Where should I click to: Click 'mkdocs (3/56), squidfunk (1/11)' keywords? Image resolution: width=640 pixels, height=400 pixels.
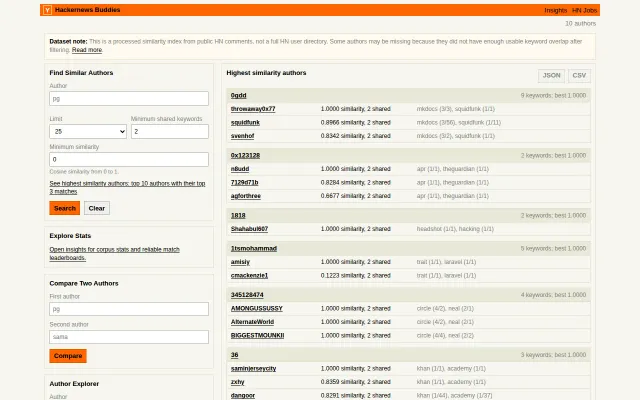pos(459,122)
